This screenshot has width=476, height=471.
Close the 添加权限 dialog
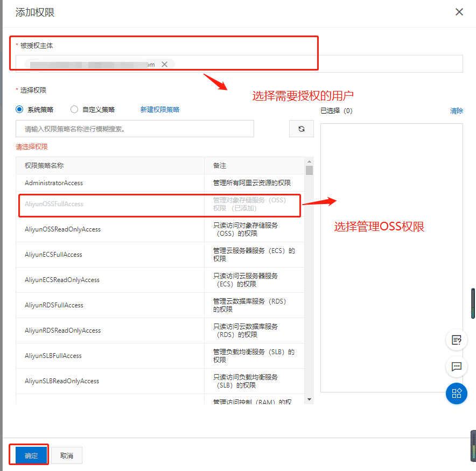coord(459,12)
